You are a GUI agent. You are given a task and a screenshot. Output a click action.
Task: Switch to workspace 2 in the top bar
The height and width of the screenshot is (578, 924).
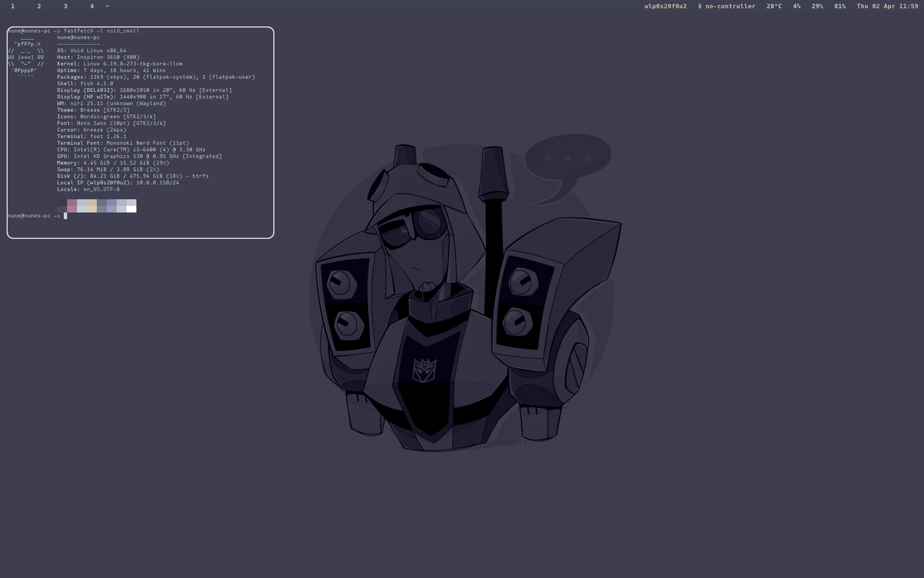pyautogui.click(x=39, y=6)
